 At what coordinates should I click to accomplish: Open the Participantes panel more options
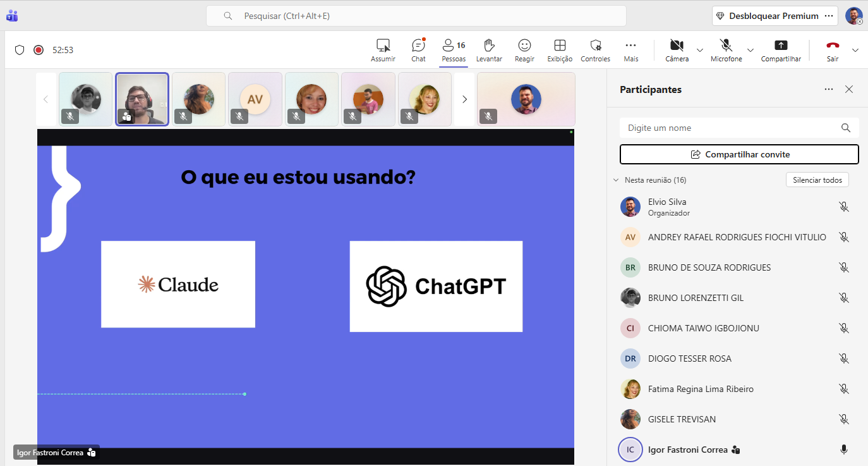coord(829,89)
